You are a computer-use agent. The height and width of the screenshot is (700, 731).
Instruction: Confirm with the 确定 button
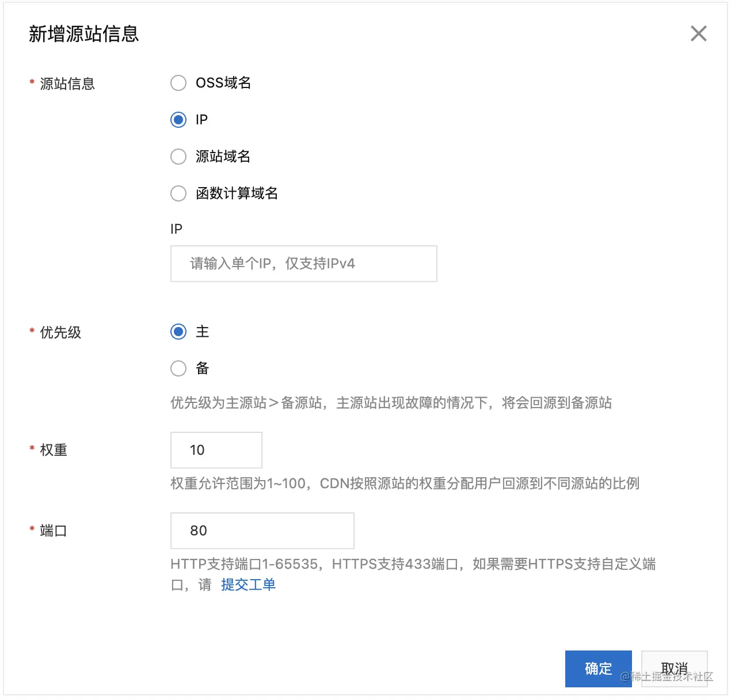(x=599, y=669)
